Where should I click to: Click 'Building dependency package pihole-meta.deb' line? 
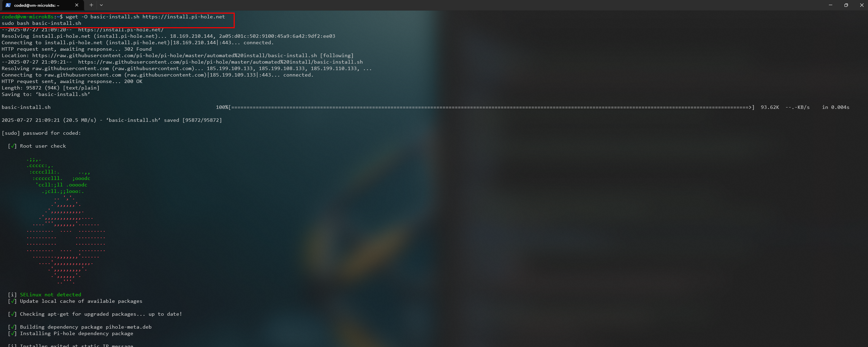[80, 327]
